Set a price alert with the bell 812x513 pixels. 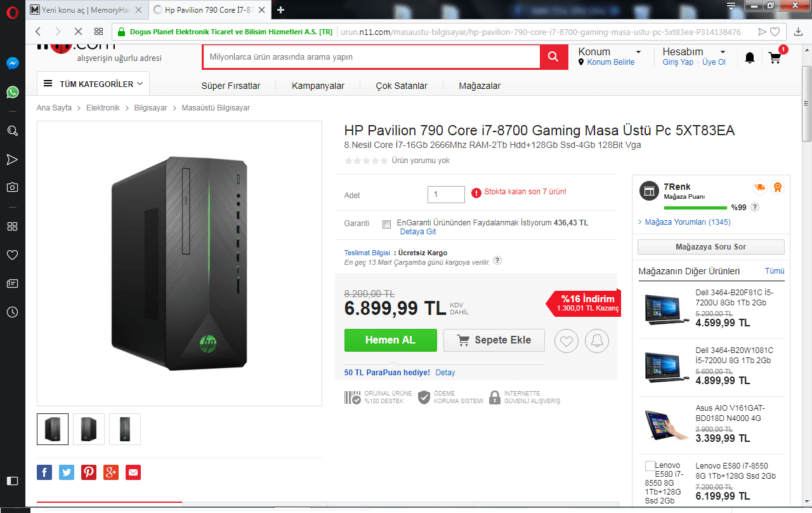597,341
